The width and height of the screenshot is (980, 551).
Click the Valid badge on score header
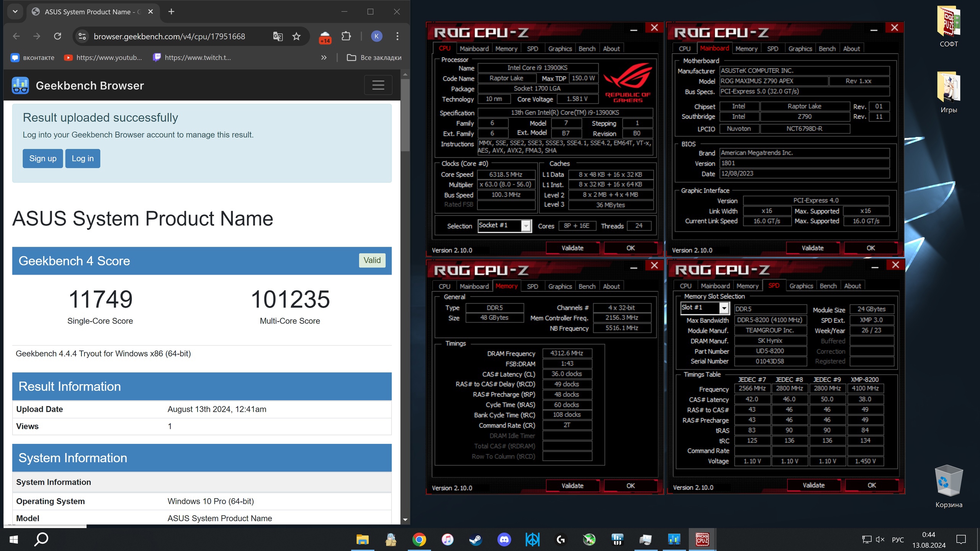(x=372, y=260)
